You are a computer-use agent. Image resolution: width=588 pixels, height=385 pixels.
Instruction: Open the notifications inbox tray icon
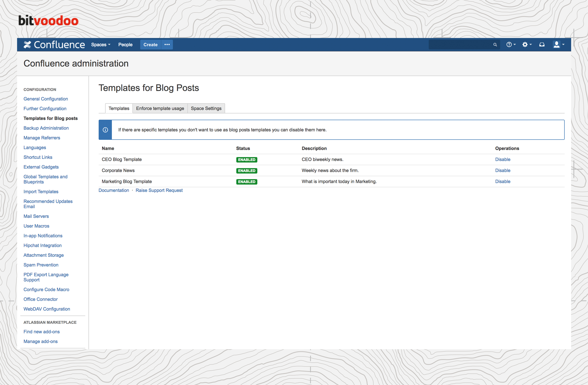542,45
